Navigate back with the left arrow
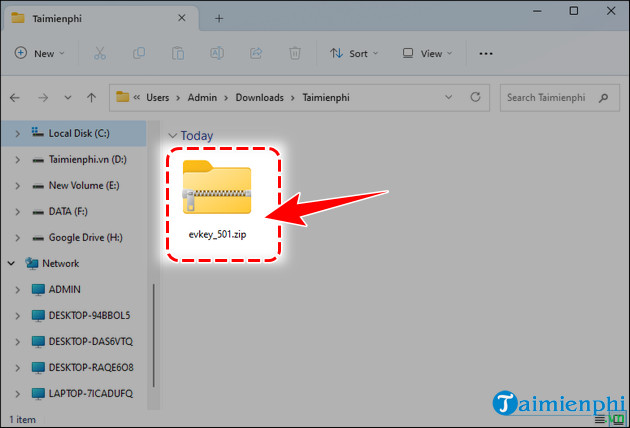 click(15, 98)
